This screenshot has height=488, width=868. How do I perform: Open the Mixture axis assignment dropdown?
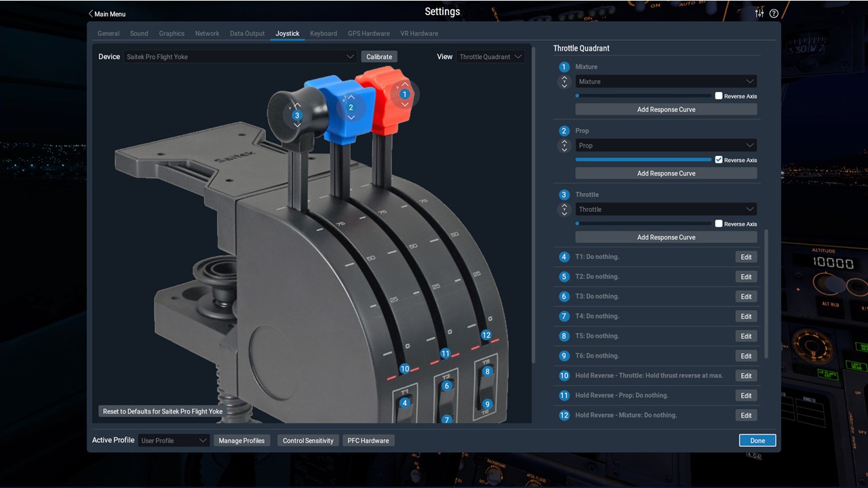coord(666,81)
